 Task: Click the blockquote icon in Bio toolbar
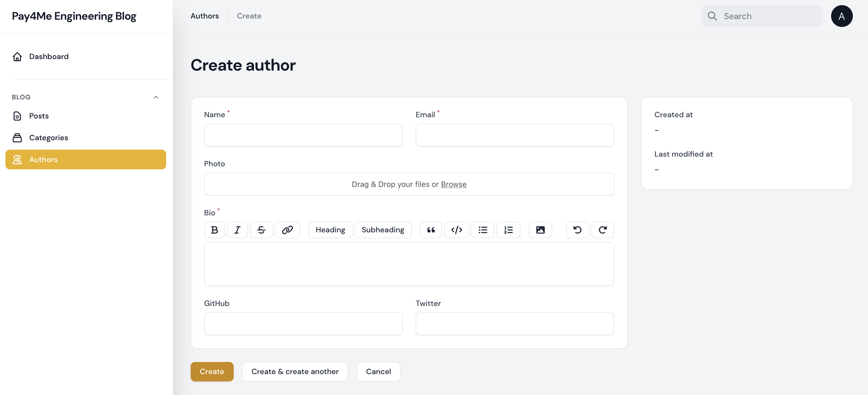tap(431, 230)
